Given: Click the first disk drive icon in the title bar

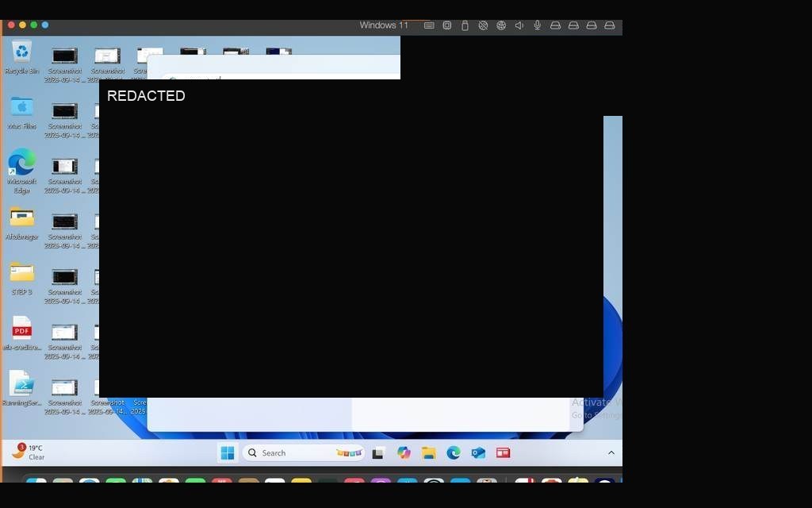Looking at the screenshot, I should click(x=555, y=25).
